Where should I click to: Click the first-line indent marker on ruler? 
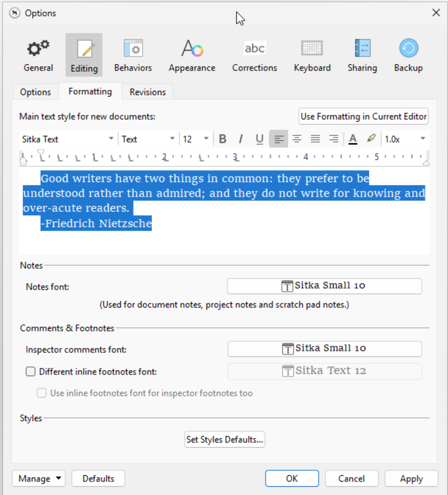pyautogui.click(x=41, y=152)
